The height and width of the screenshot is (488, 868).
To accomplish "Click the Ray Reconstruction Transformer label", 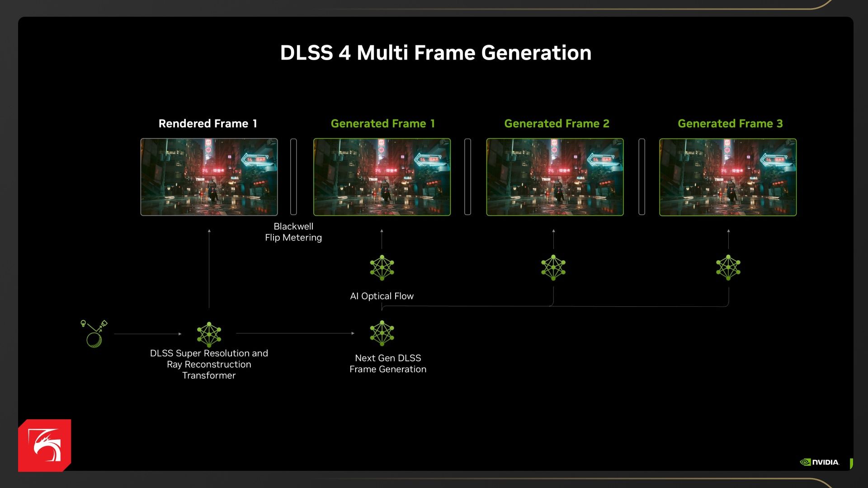I will [209, 364].
